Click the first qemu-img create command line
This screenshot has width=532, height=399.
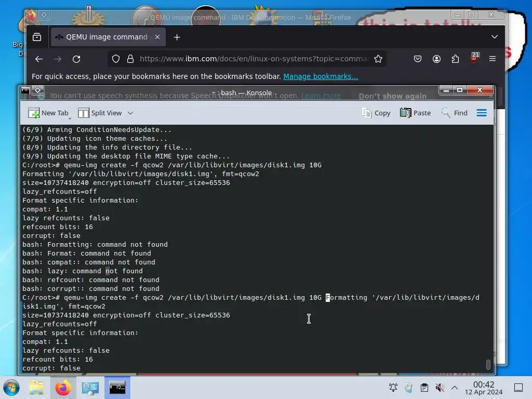tap(172, 165)
